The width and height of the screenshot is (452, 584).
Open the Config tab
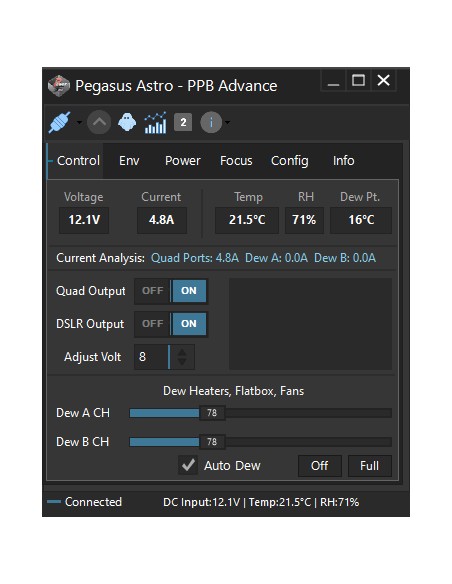click(290, 161)
